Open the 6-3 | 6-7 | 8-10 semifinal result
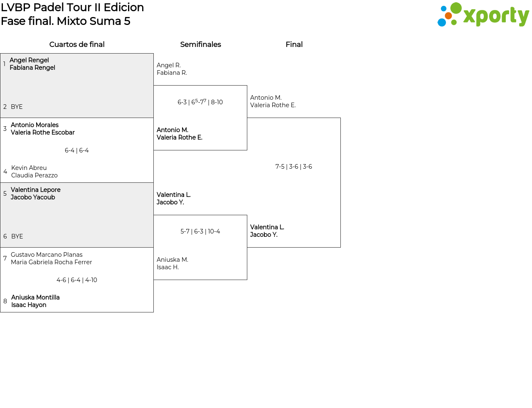The image size is (532, 408). coord(200,102)
